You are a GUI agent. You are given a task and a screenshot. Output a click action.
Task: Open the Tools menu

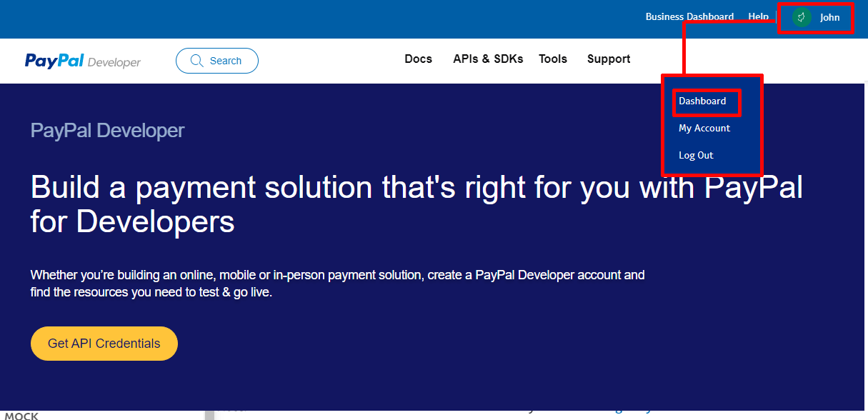[553, 59]
